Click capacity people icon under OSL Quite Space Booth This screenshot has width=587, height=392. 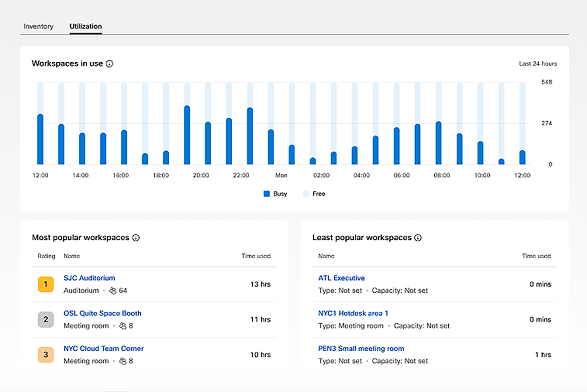[x=123, y=326]
